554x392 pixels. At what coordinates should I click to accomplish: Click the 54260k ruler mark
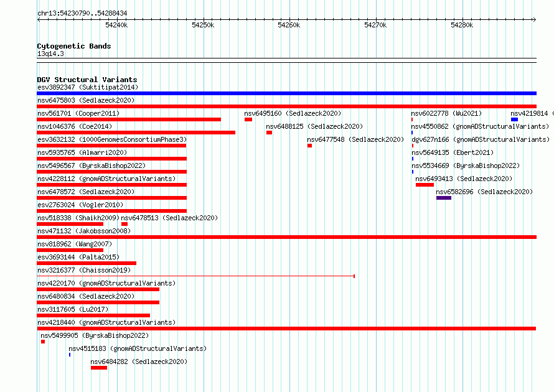coord(289,25)
